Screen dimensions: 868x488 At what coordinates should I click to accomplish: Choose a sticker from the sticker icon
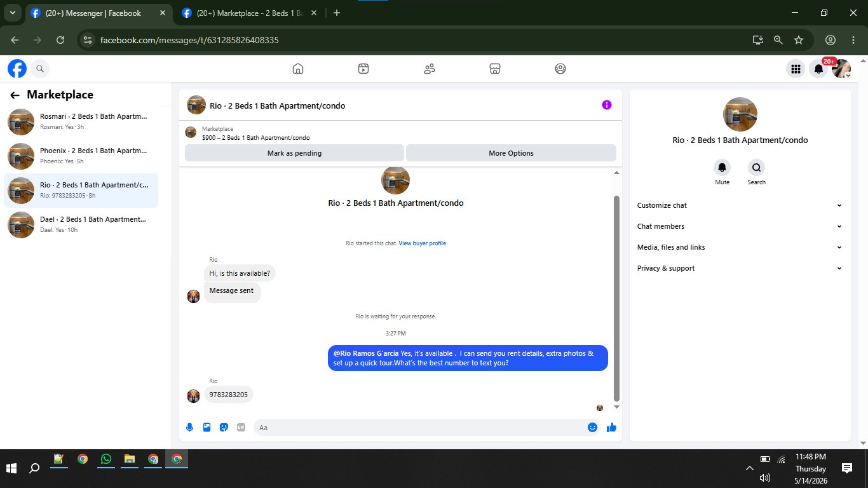click(224, 428)
